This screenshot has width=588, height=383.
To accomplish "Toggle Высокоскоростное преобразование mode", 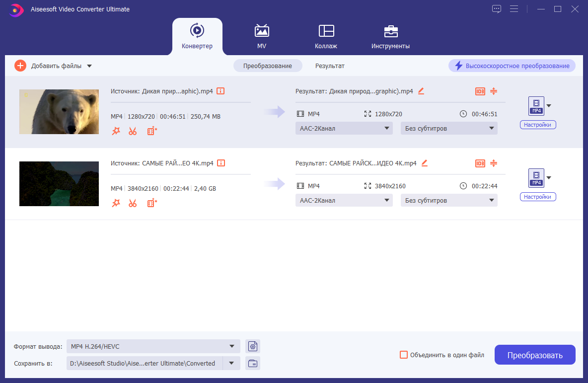I will point(512,66).
